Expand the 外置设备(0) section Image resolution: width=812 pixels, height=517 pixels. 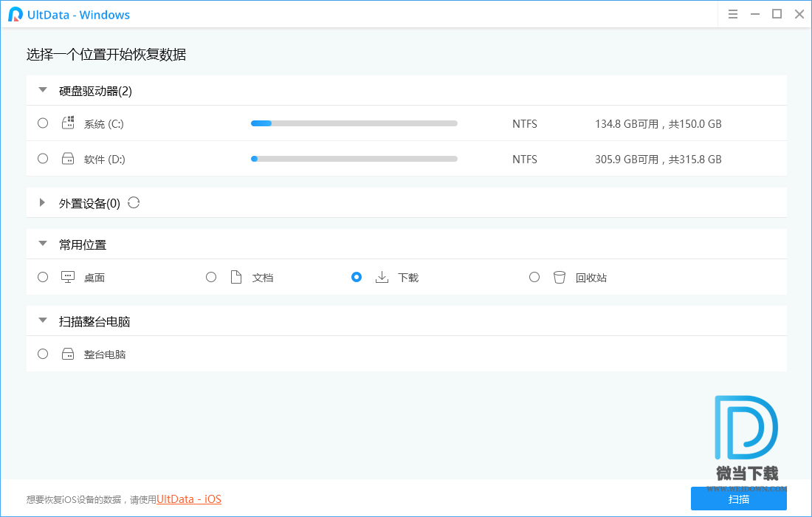(43, 202)
